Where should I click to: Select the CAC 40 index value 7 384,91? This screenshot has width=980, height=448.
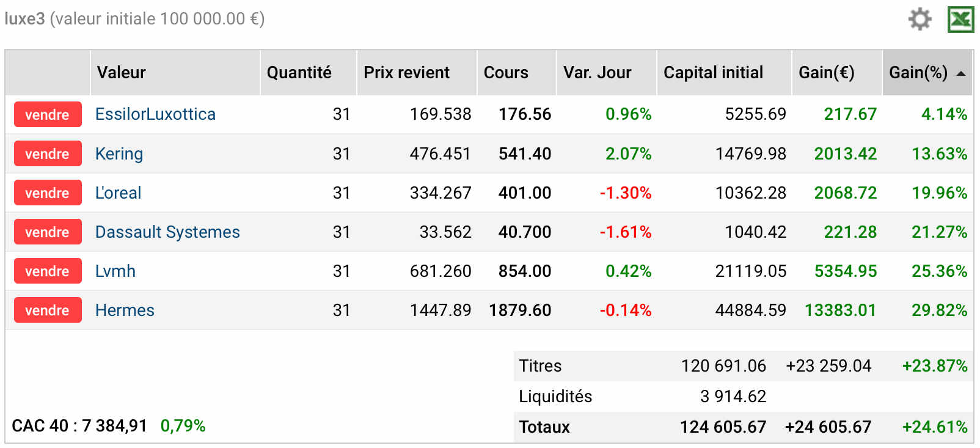[114, 425]
